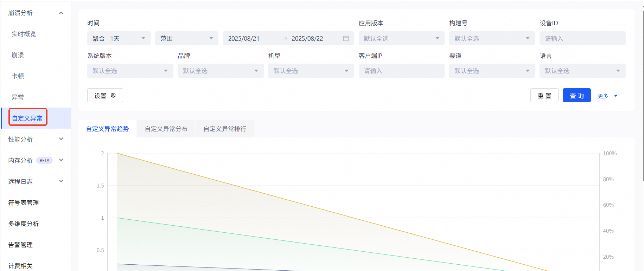The height and width of the screenshot is (271, 644).
Task: Click the 重置 button
Action: click(544, 95)
